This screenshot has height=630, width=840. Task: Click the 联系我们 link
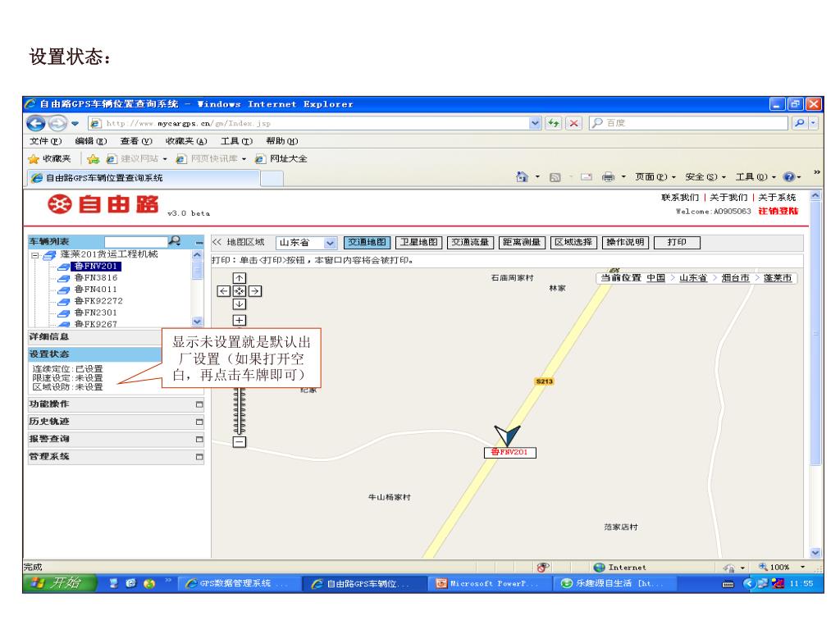coord(680,198)
